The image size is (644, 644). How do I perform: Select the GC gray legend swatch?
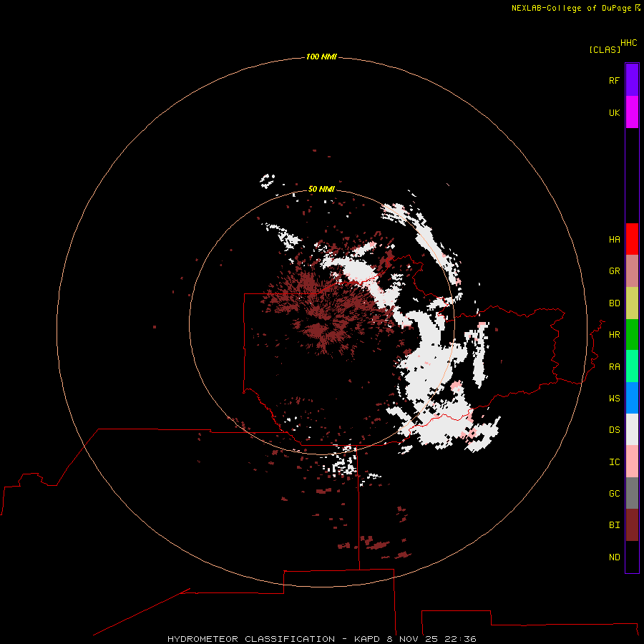click(632, 493)
